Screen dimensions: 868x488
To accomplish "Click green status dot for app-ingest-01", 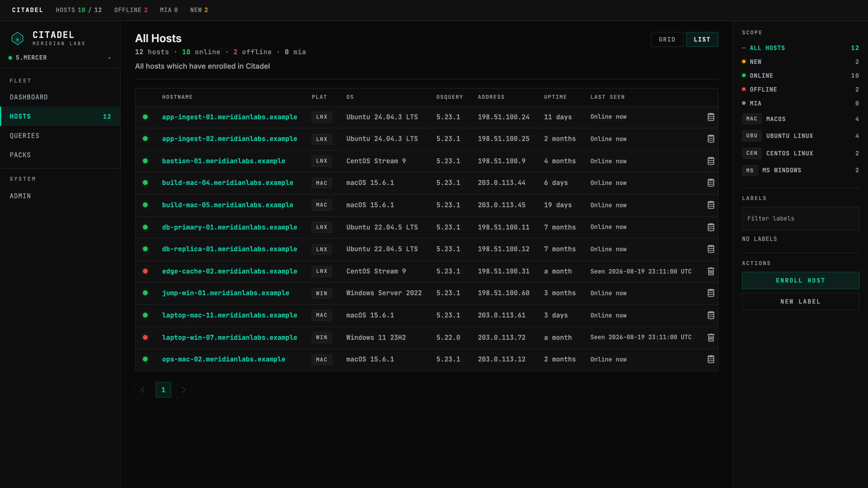I will pyautogui.click(x=145, y=117).
